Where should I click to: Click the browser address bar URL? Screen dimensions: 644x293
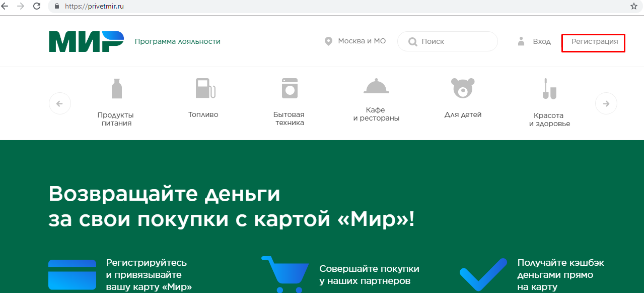[94, 7]
